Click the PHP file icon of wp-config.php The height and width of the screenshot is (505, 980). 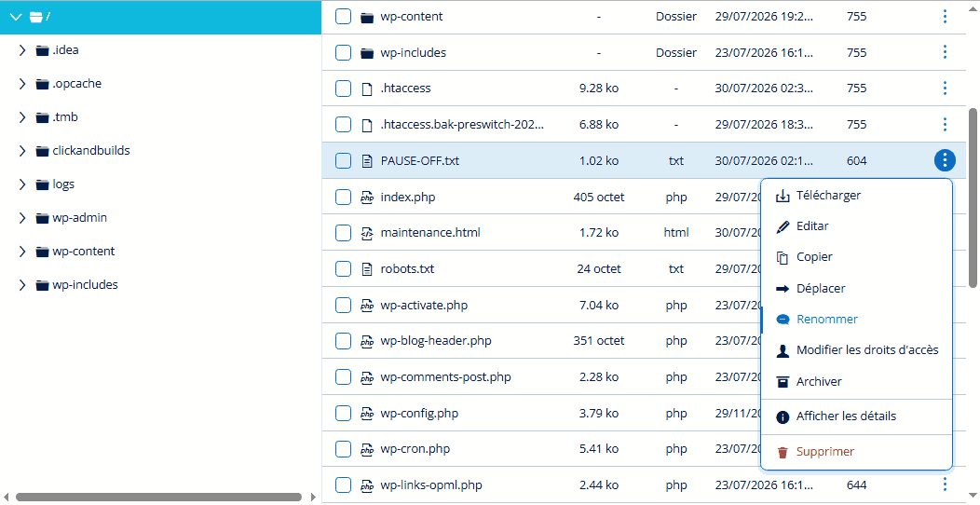pyautogui.click(x=367, y=414)
